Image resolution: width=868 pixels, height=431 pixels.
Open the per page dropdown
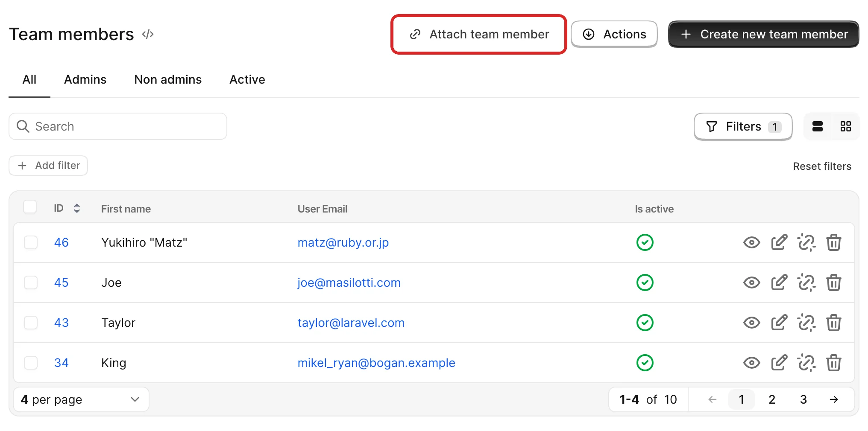pos(81,399)
